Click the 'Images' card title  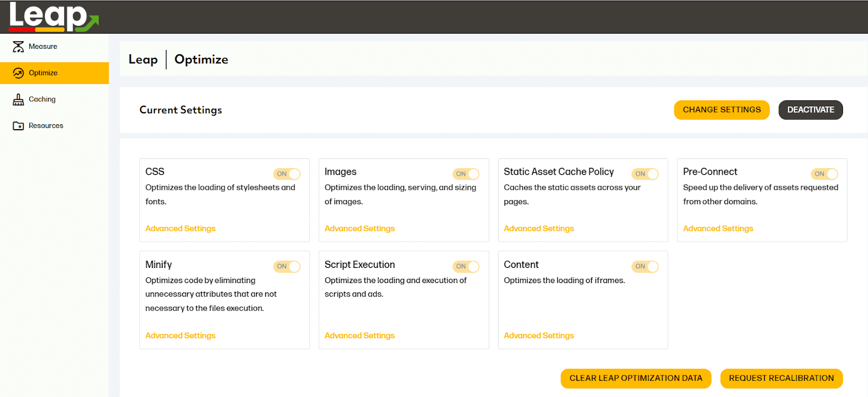(x=341, y=172)
